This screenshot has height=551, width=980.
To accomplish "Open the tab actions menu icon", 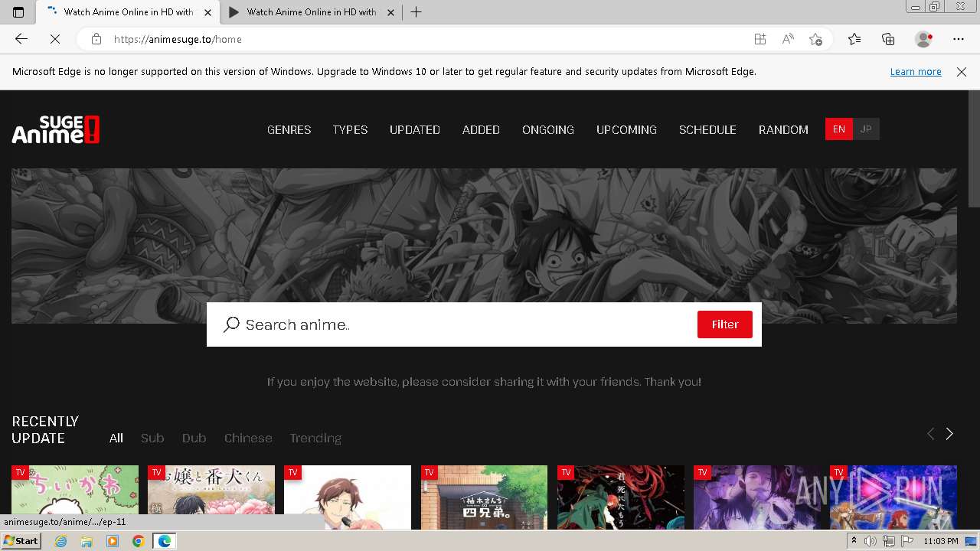I will tap(18, 12).
